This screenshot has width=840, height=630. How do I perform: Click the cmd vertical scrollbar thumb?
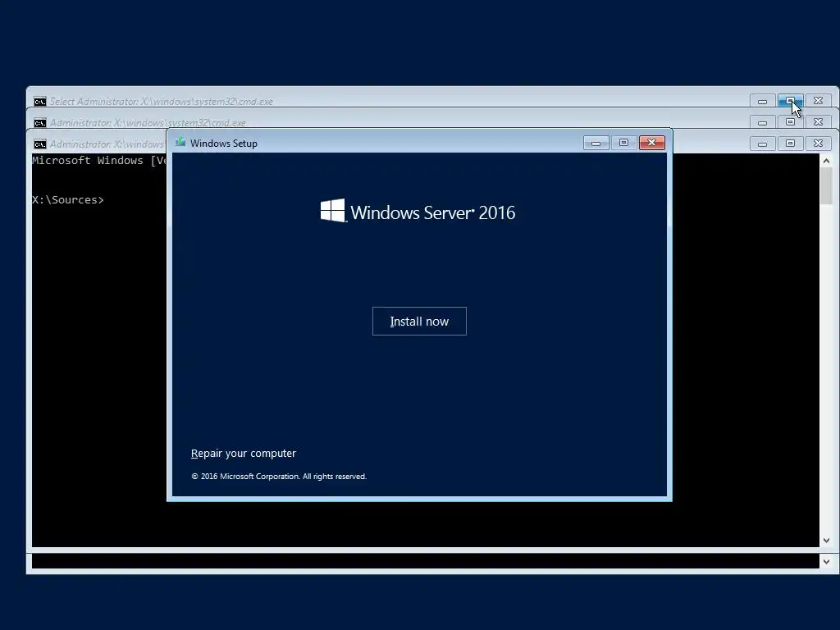826,186
